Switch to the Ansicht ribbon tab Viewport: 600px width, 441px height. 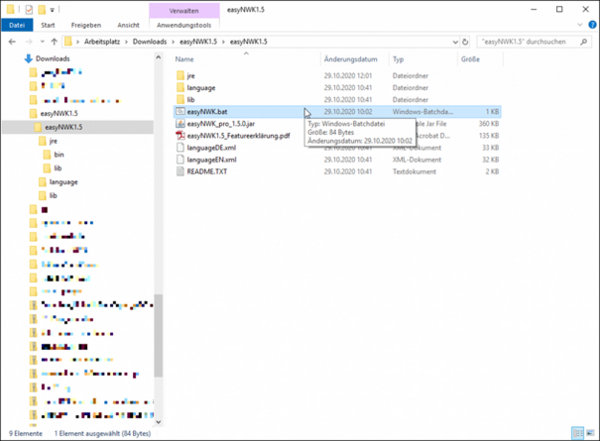(x=128, y=25)
